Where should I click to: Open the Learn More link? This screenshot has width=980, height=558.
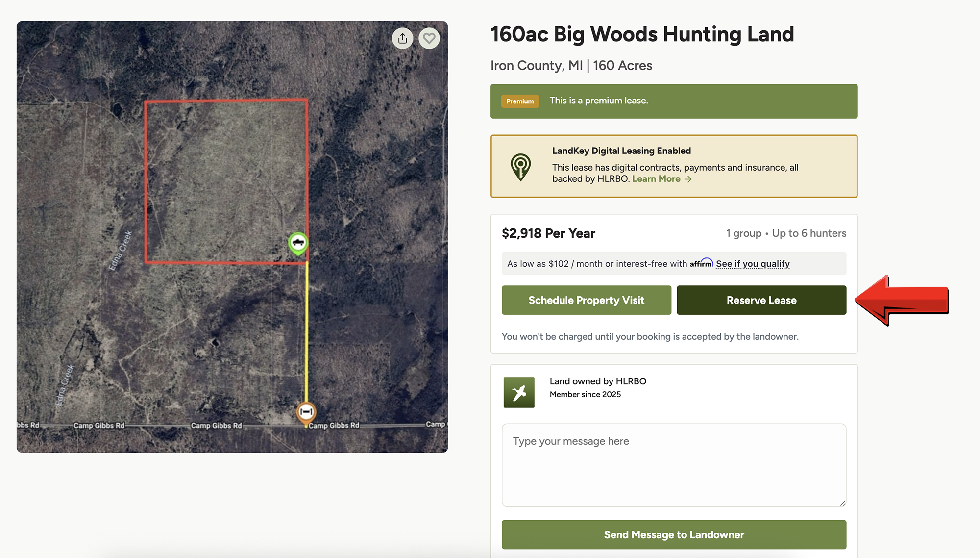tap(656, 179)
